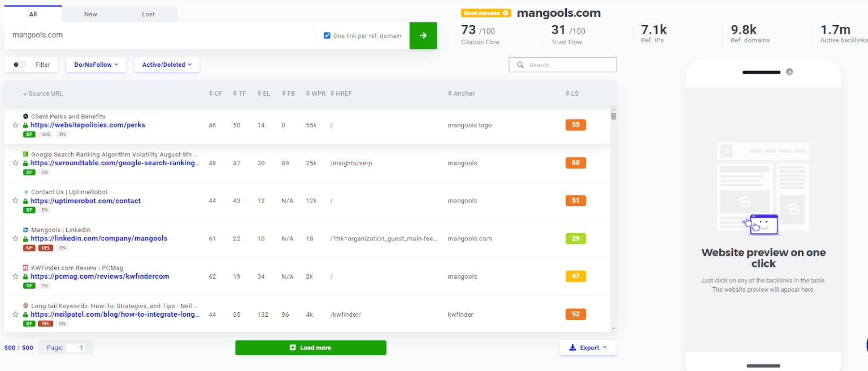
Task: Click the Export download icon
Action: click(x=572, y=347)
